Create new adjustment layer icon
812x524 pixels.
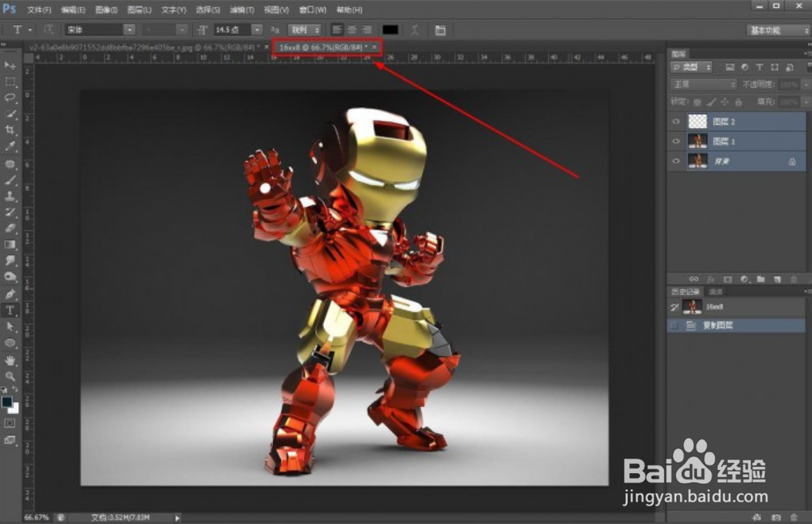click(x=745, y=279)
